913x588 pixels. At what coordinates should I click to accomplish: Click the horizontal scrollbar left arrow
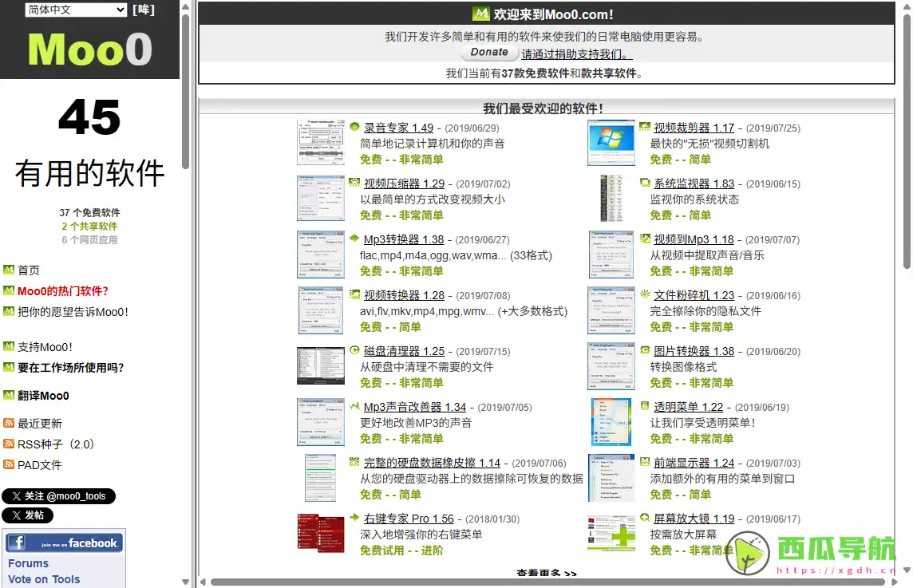[203, 582]
